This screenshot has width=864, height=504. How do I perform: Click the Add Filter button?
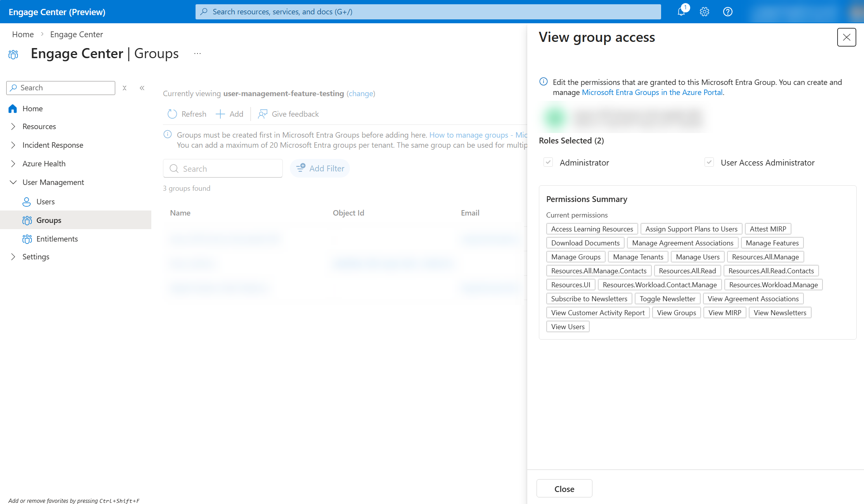[x=320, y=168]
